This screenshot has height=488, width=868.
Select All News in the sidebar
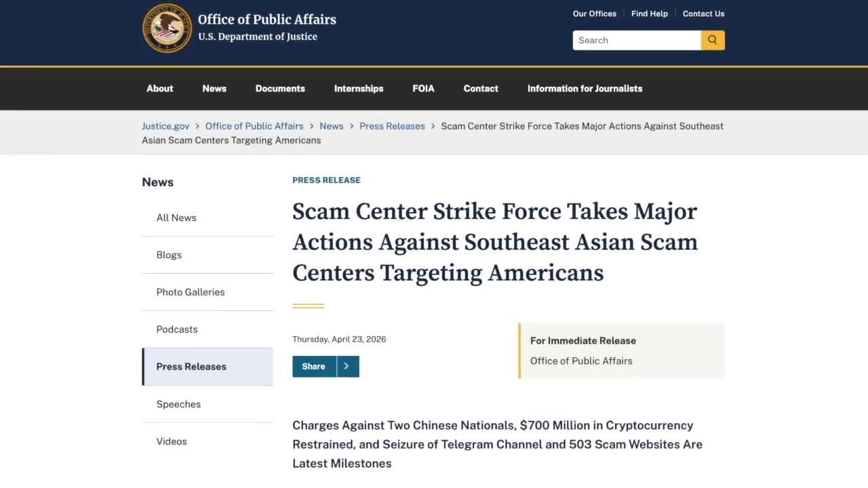pos(176,218)
